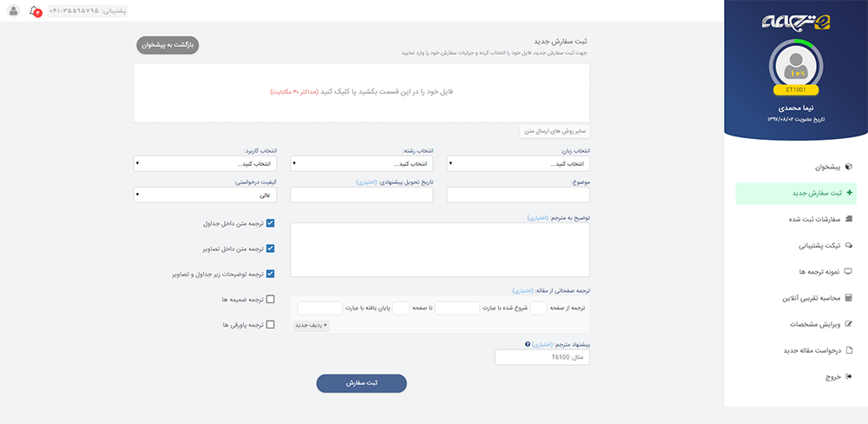This screenshot has height=424, width=868.
Task: Enable ترجمه ضمیمه ها checkbox
Action: tap(270, 299)
